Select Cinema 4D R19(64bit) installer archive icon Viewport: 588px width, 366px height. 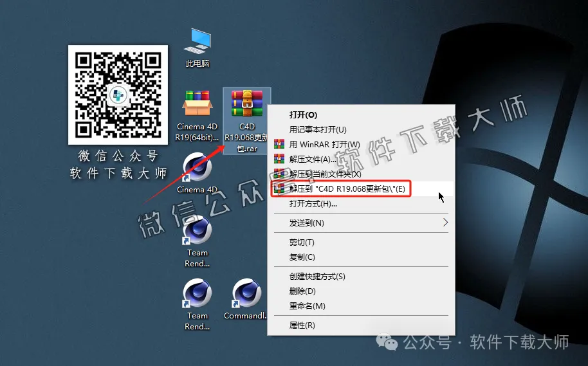coord(198,116)
